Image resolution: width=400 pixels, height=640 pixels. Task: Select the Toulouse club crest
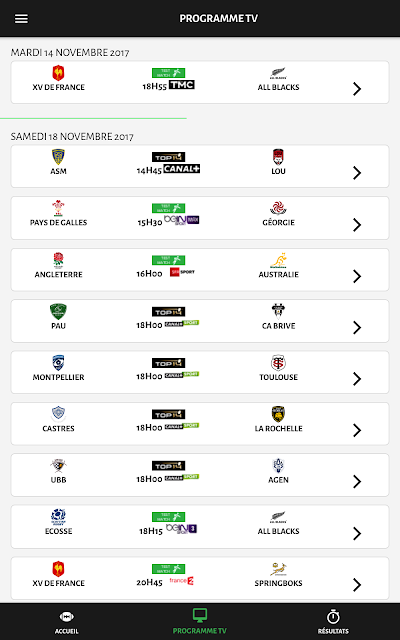(x=278, y=363)
